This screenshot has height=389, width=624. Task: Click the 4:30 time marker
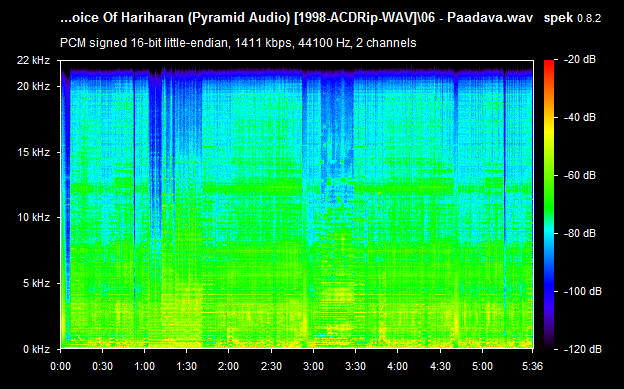[x=440, y=366]
